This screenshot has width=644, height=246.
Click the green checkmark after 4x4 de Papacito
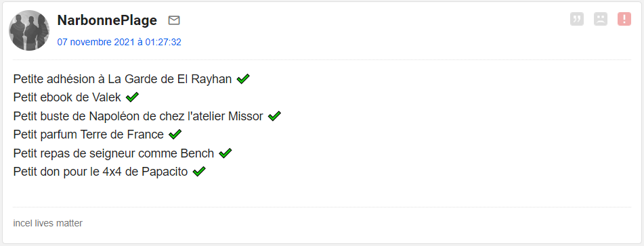(x=199, y=172)
